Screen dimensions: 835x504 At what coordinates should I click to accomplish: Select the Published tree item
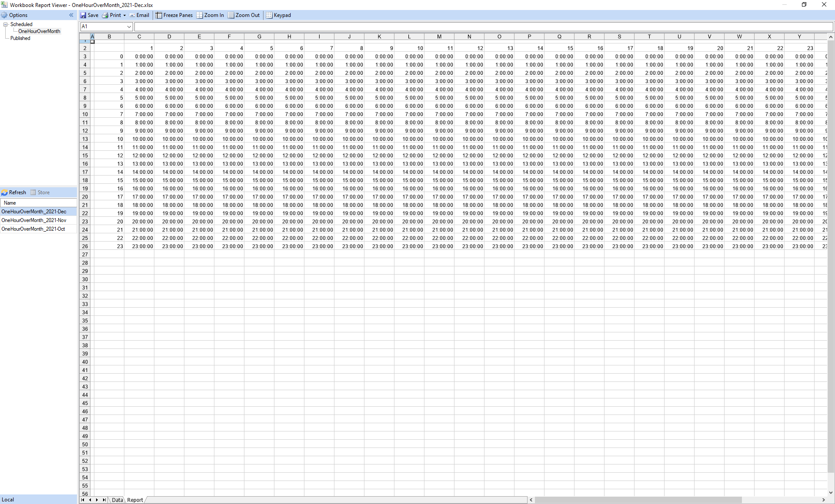click(x=20, y=38)
